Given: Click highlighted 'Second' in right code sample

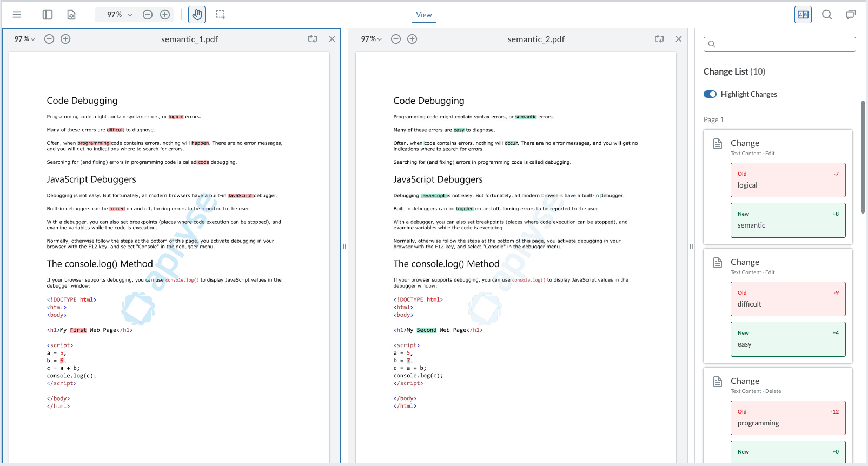Looking at the screenshot, I should (x=426, y=330).
